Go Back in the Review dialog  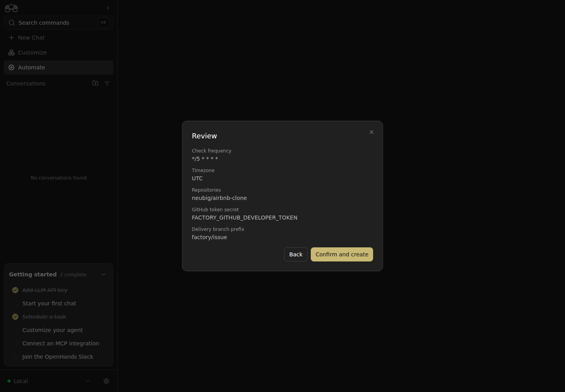[x=296, y=254]
